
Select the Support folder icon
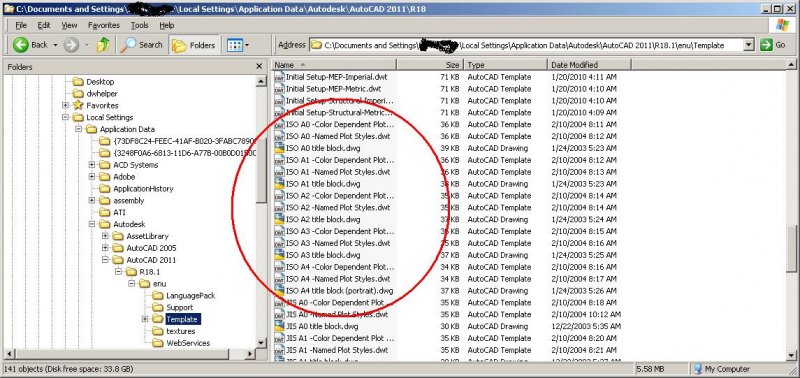point(158,307)
